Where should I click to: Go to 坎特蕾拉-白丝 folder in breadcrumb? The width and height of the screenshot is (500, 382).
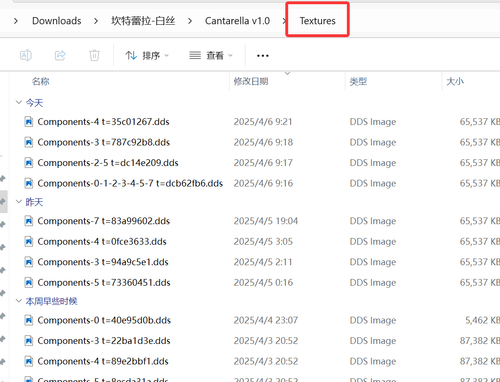tap(143, 21)
